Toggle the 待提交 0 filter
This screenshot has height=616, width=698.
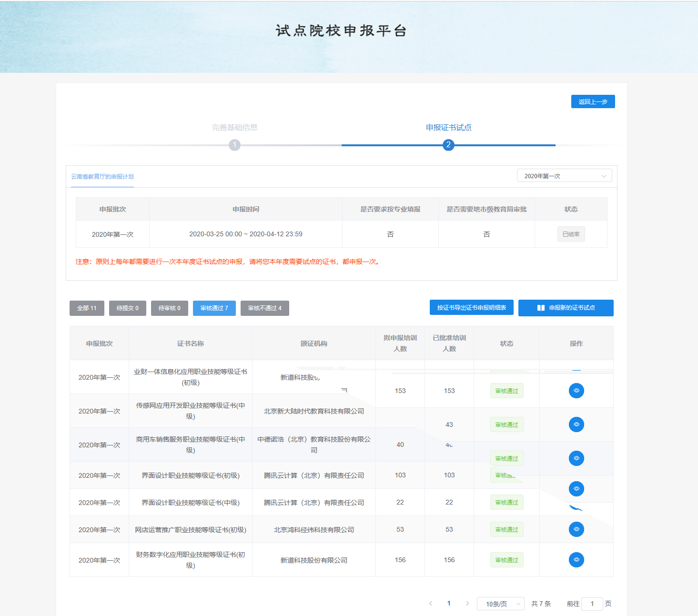tap(127, 308)
